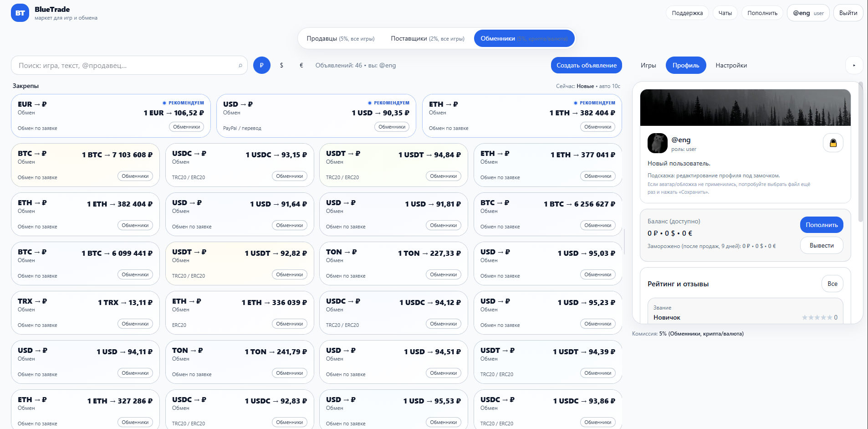This screenshot has height=429, width=868.
Task: Select the Обменники tab
Action: pyautogui.click(x=524, y=38)
